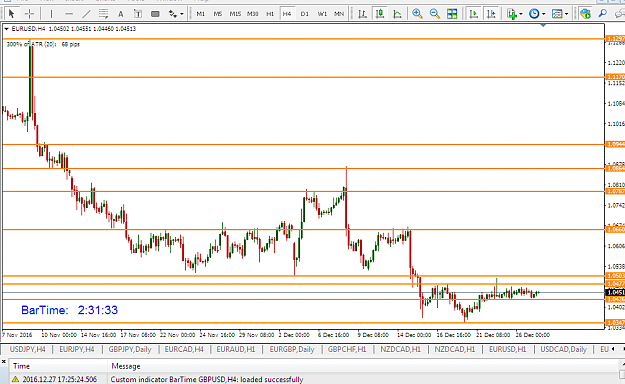Open the USDCAD,Daily chart tab
Image resolution: width=625 pixels, height=384 pixels.
coord(563,349)
